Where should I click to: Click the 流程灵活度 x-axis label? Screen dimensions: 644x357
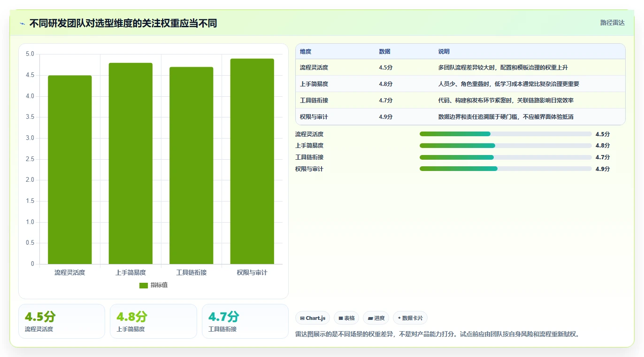pyautogui.click(x=70, y=272)
